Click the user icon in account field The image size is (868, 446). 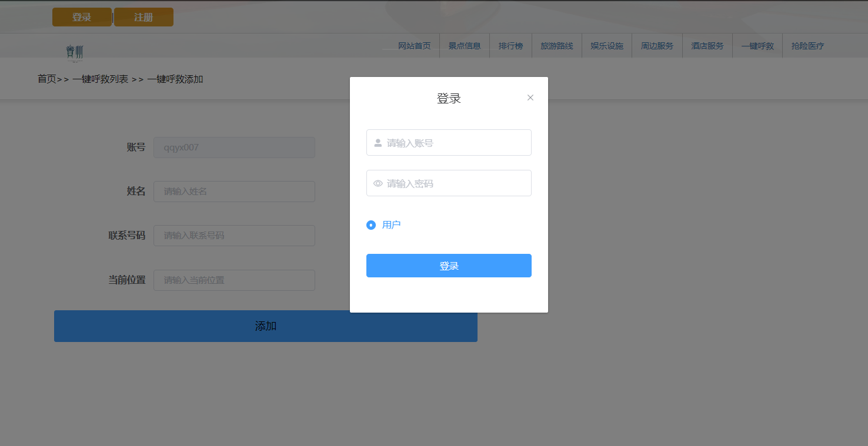[x=378, y=143]
